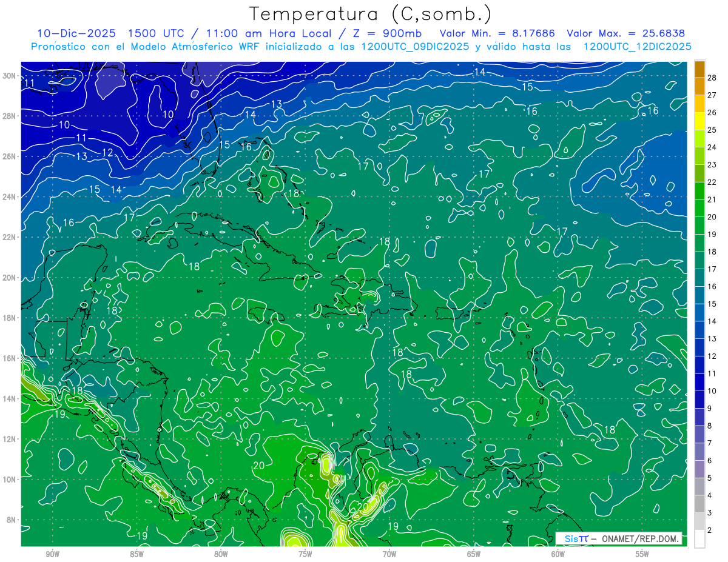Viewport: 728px width, 562px height.
Task: Click the top brown-orange colorbar segment above 28
Action: pos(699,69)
